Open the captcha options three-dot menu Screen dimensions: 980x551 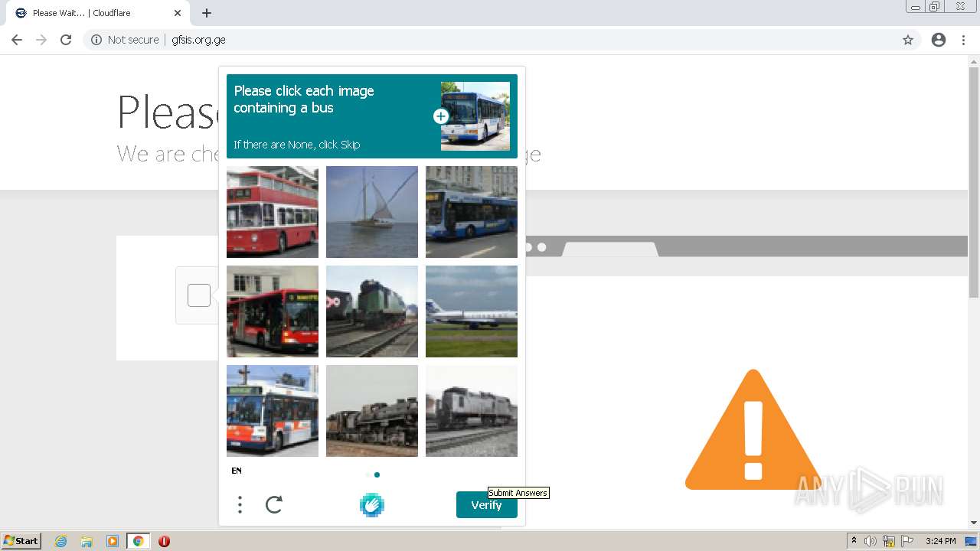240,504
